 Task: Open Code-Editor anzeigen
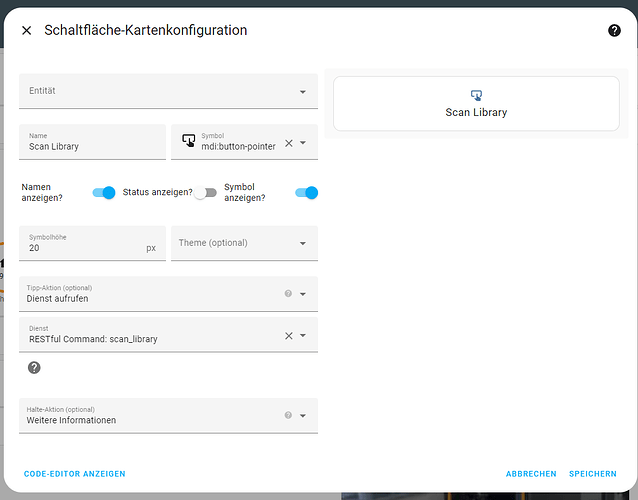[x=75, y=474]
